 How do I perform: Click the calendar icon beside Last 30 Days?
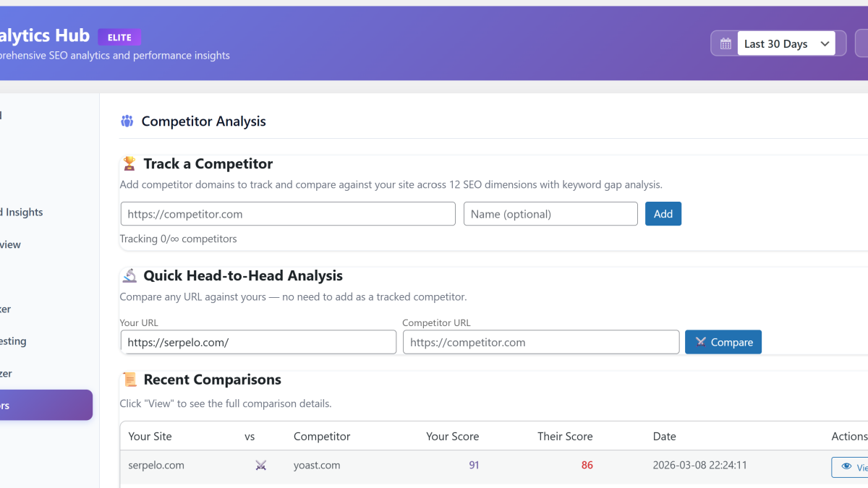pos(724,43)
